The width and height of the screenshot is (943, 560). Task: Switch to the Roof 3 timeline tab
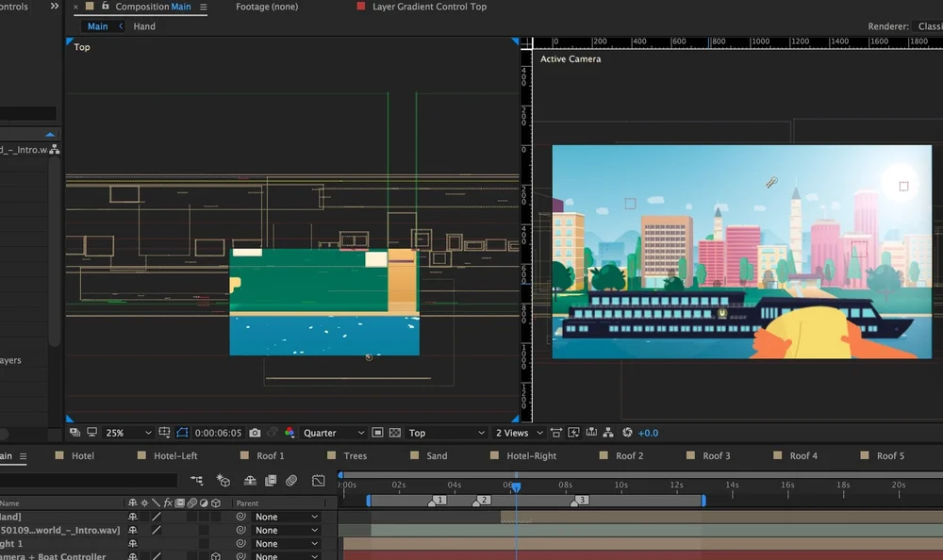pyautogui.click(x=716, y=456)
